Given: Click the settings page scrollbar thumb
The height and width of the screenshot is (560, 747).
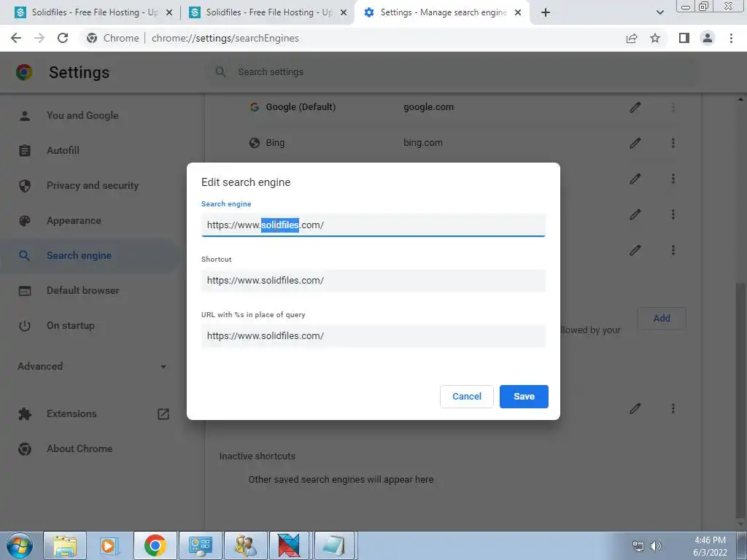Looking at the screenshot, I should [741, 400].
